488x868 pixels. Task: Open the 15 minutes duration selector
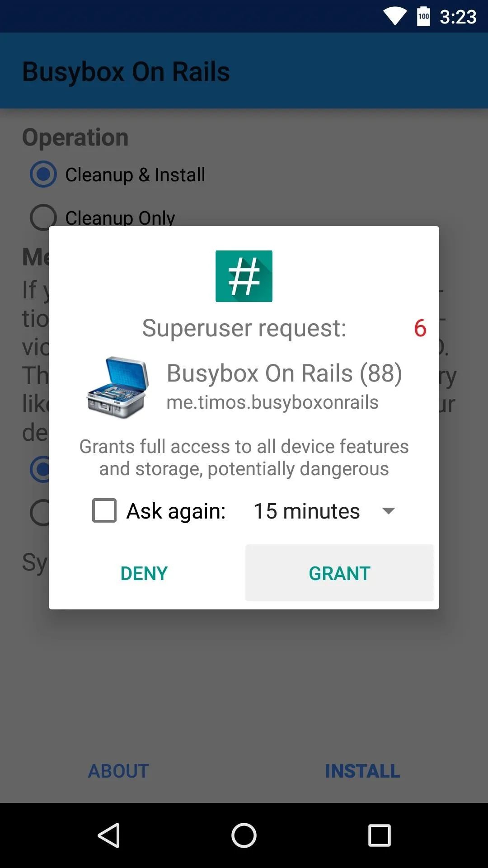point(324,511)
